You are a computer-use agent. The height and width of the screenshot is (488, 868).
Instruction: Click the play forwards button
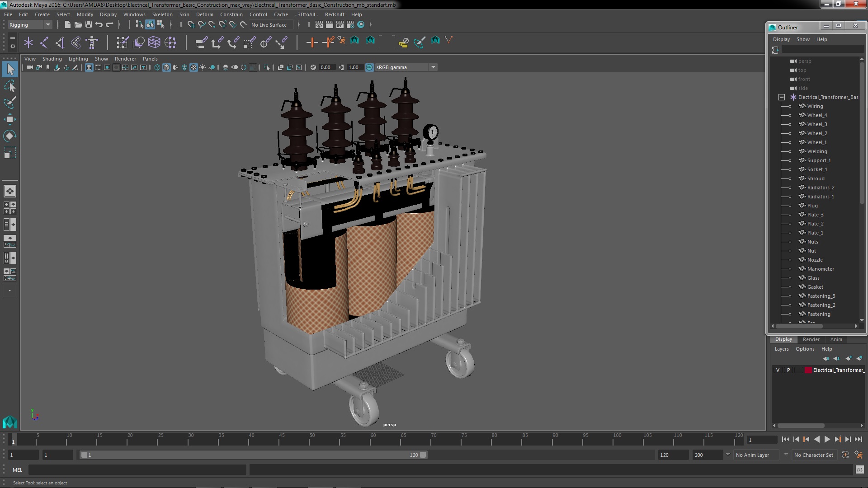827,439
